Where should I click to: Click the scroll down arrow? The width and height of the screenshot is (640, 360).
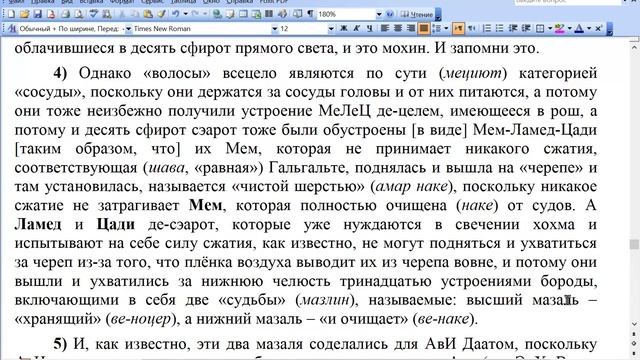click(x=634, y=324)
